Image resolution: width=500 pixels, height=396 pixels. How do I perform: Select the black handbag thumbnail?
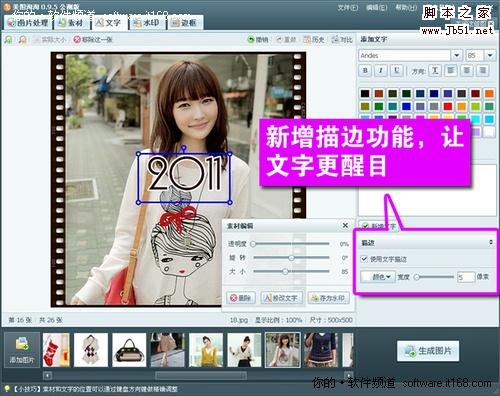point(129,350)
